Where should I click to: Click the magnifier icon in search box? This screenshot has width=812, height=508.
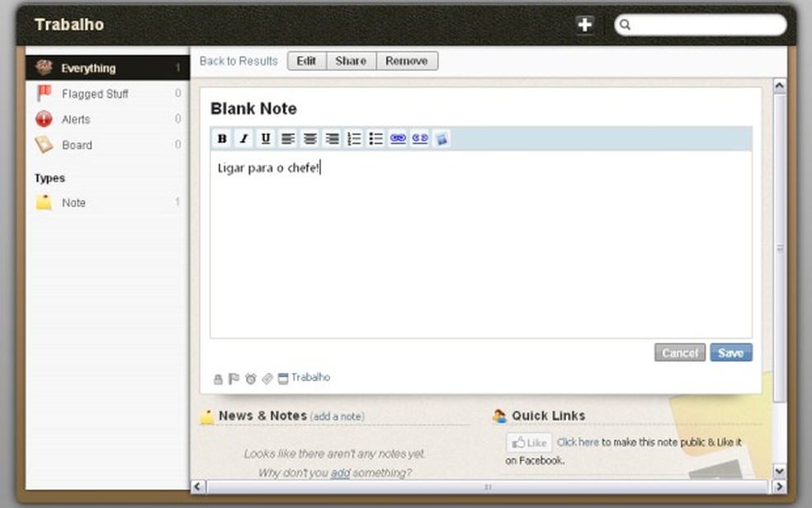coord(625,24)
